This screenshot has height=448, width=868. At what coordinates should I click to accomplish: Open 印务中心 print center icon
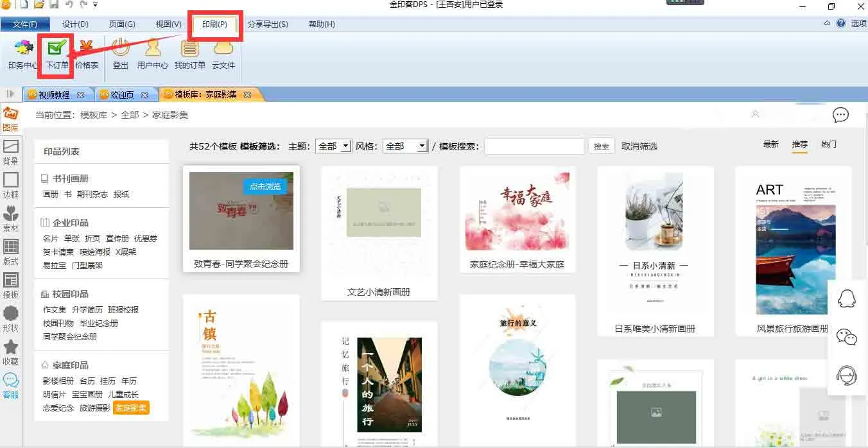[x=23, y=53]
